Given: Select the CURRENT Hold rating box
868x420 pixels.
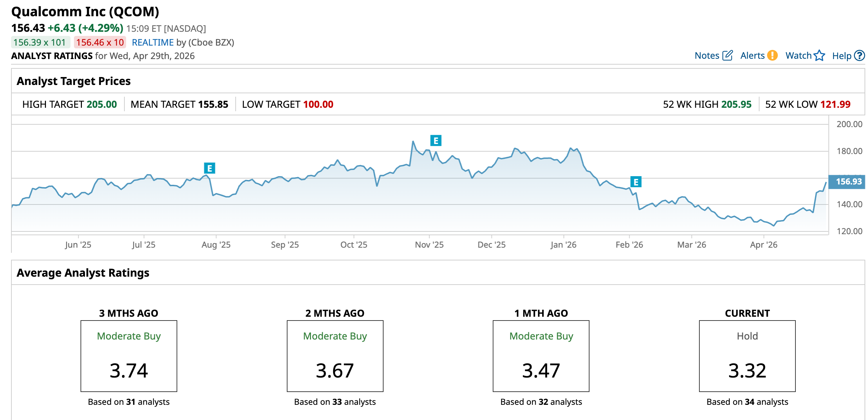Looking at the screenshot, I should (747, 356).
